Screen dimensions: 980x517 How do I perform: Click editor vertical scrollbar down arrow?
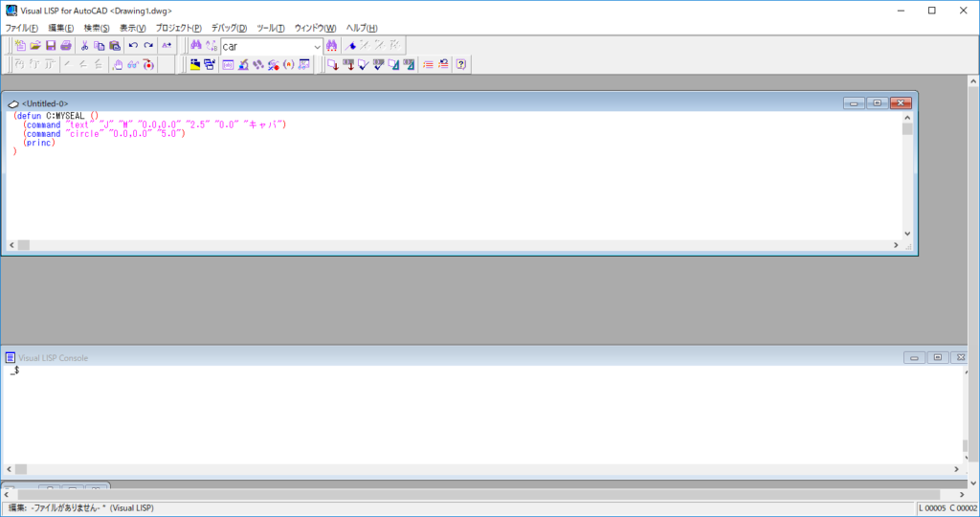coord(907,234)
